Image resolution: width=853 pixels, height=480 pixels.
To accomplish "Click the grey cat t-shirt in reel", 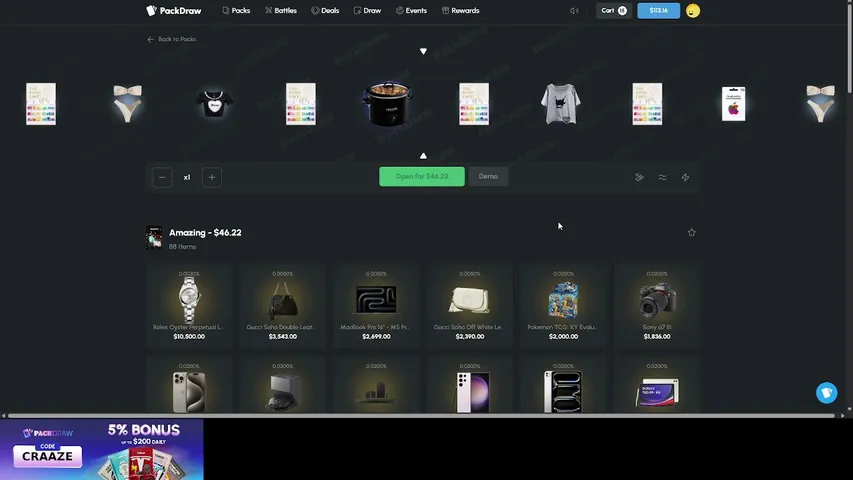I will tap(560, 103).
